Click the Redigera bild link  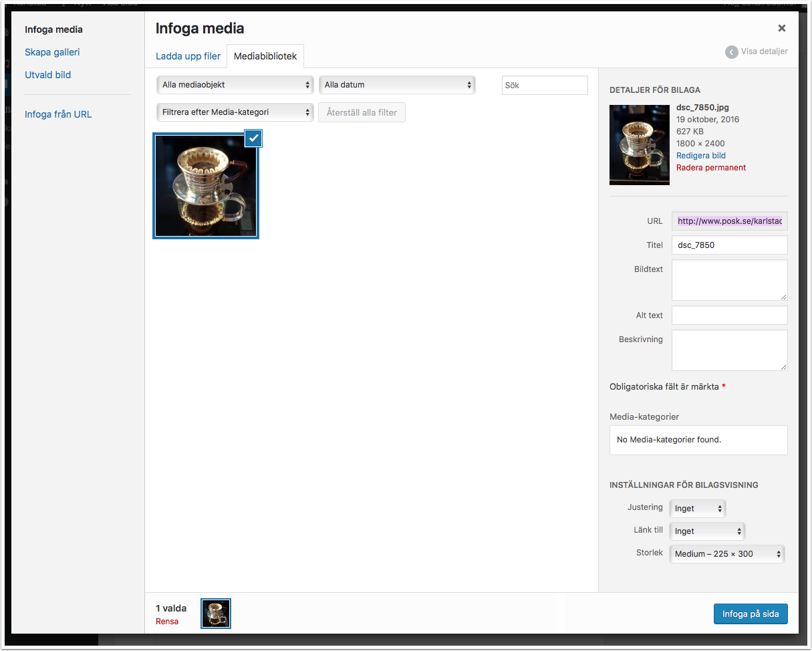[700, 155]
